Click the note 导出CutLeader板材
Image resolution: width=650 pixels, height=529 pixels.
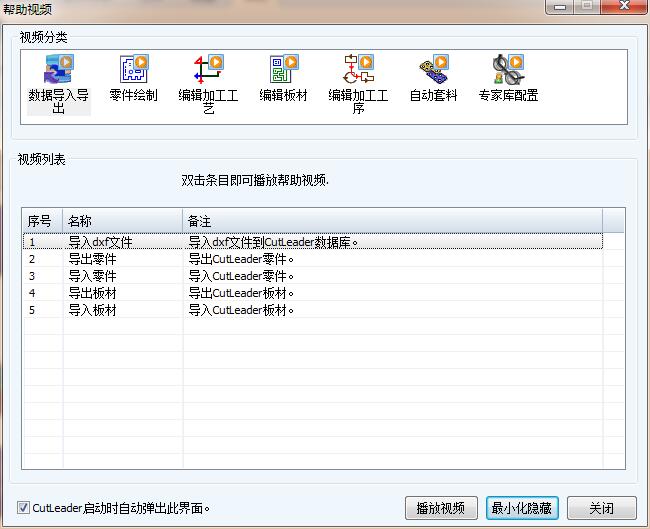coord(241,294)
